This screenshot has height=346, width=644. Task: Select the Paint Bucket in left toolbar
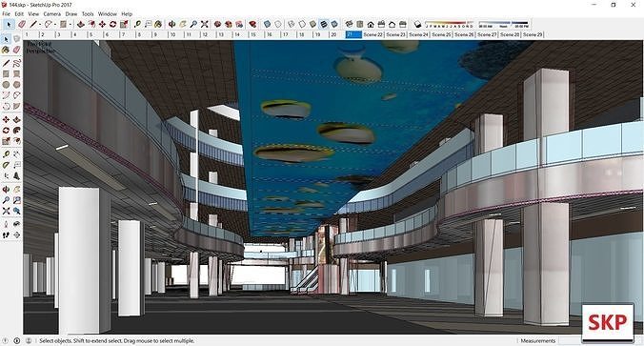tap(6, 50)
